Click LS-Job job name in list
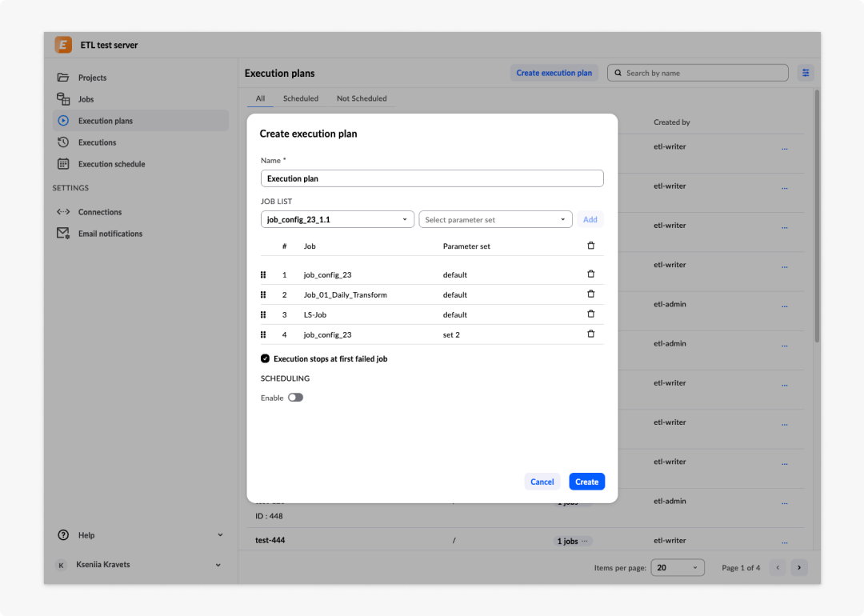The image size is (864, 616). [315, 314]
